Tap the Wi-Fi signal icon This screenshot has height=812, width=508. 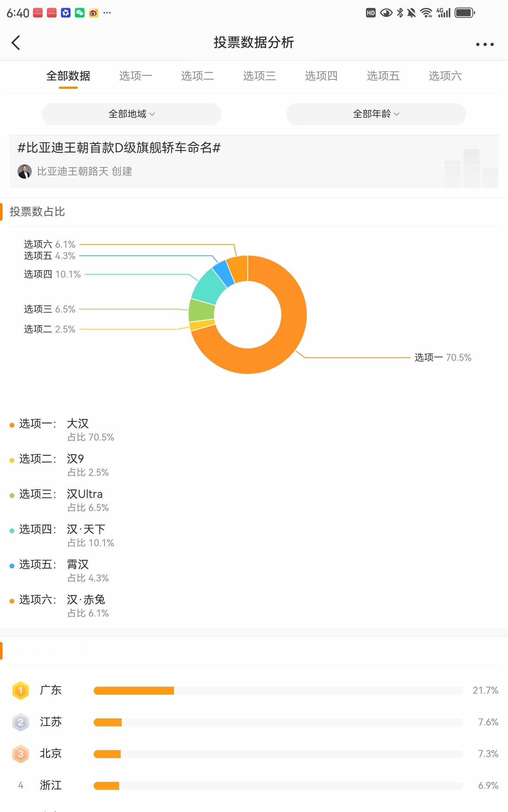(426, 13)
